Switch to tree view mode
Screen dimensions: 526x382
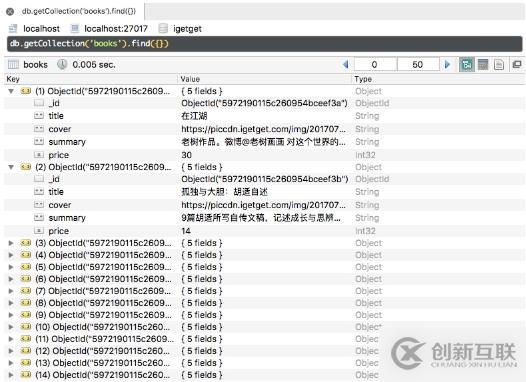pyautogui.click(x=466, y=64)
